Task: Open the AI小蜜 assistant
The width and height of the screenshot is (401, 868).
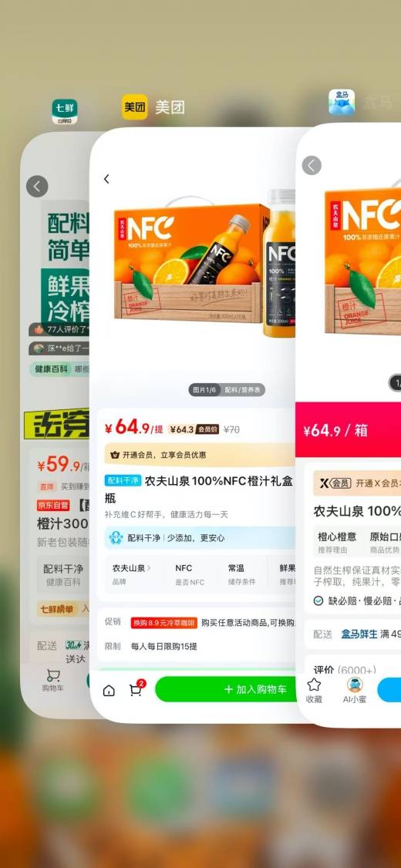Action: point(355,690)
